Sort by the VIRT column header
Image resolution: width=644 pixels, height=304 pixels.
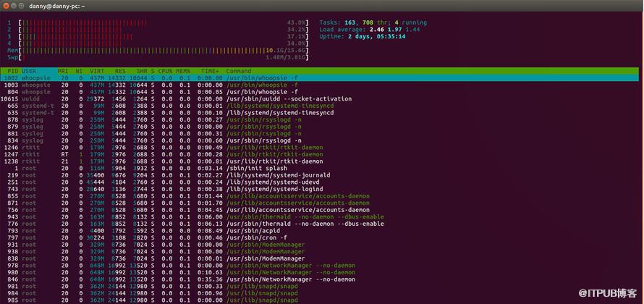tap(98, 71)
